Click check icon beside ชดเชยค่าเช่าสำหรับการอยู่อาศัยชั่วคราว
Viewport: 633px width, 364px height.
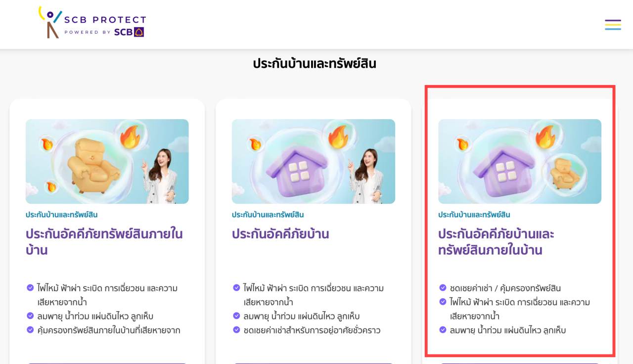coord(236,329)
